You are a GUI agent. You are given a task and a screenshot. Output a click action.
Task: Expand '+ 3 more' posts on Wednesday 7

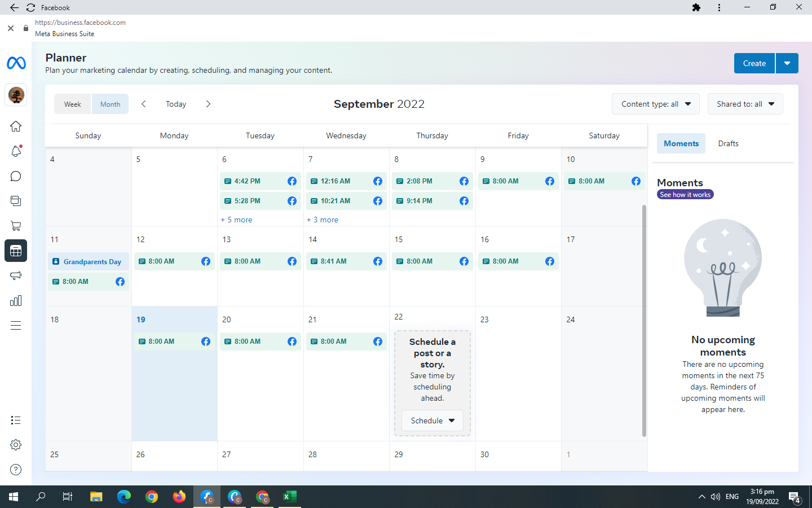click(323, 220)
